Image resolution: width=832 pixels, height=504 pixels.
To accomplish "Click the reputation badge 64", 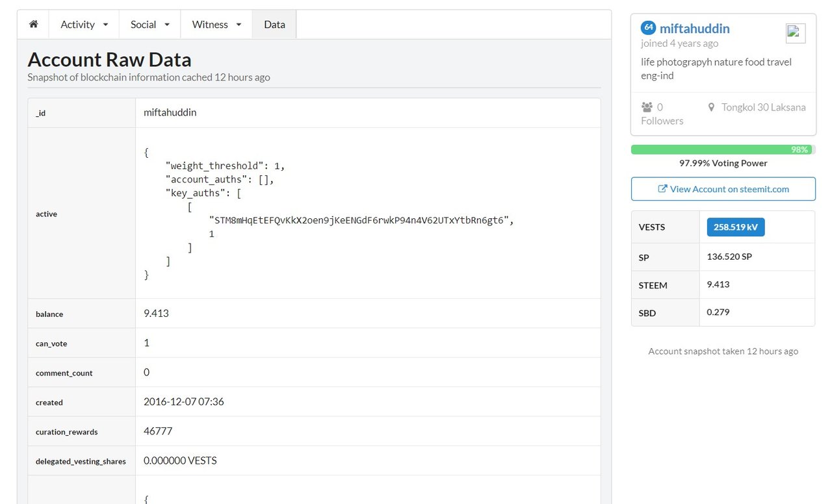I will coord(648,28).
